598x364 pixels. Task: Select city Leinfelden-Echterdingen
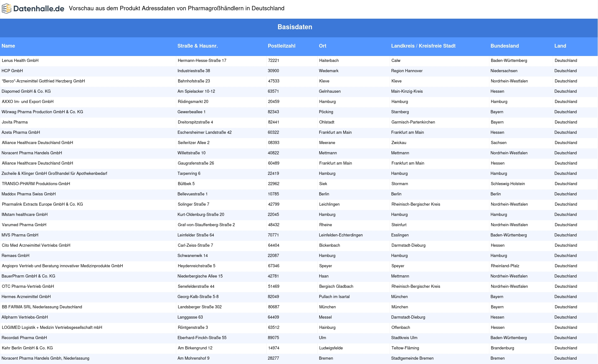(341, 235)
